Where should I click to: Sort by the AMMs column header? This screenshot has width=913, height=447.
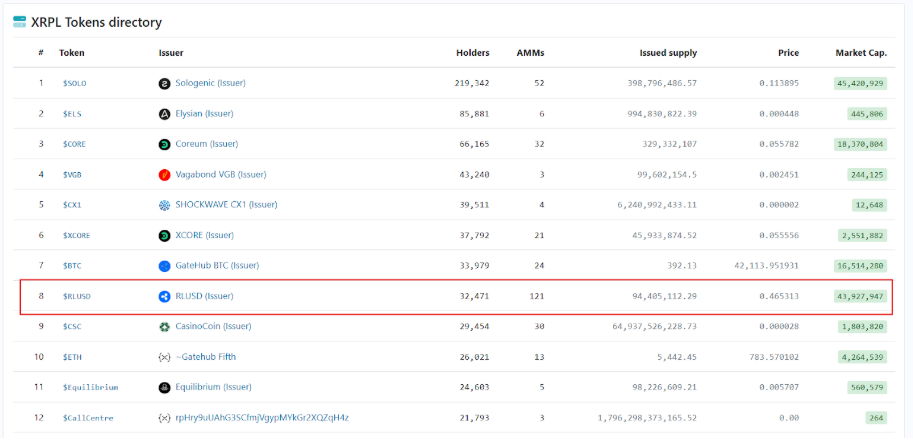(x=530, y=53)
